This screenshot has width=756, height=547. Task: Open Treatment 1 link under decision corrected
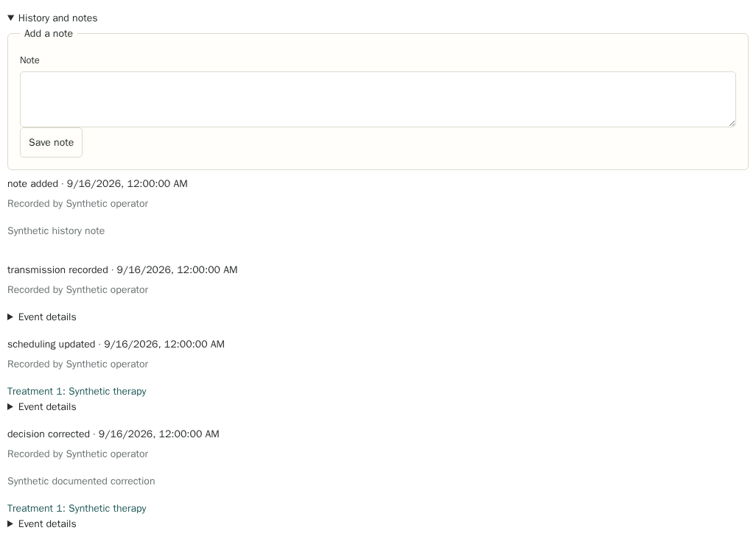[x=77, y=508]
